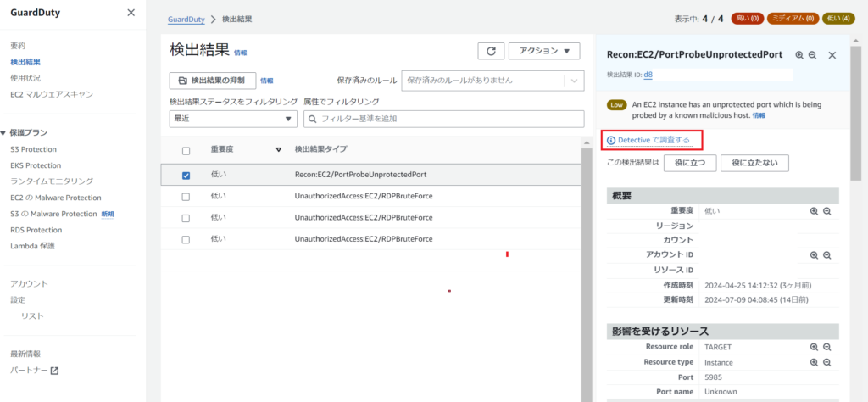Open アカウント in the sidebar
Viewport: 868px width, 402px height.
pos(30,283)
